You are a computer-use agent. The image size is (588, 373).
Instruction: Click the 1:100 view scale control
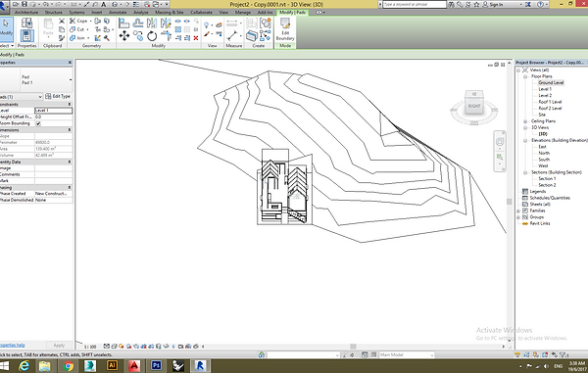90,347
